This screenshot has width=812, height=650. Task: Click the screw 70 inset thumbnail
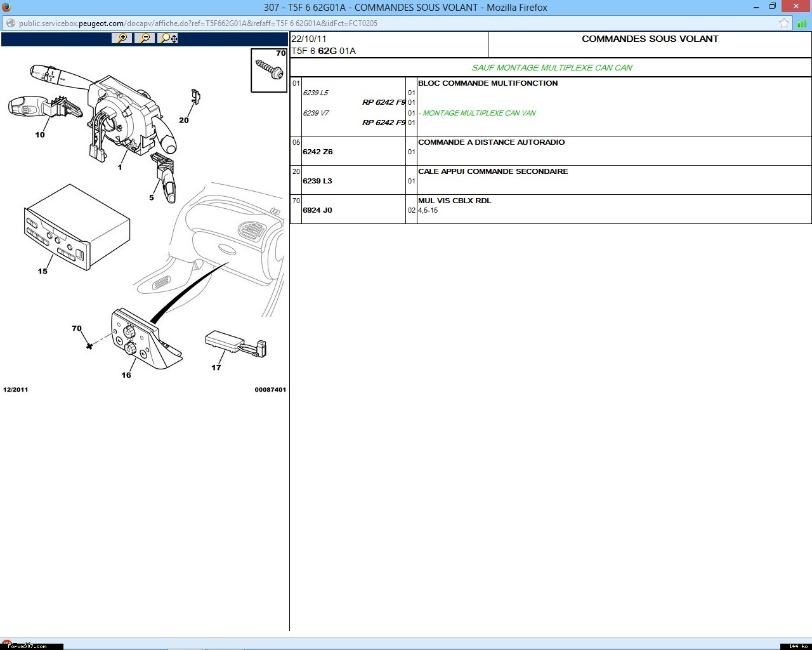click(269, 70)
